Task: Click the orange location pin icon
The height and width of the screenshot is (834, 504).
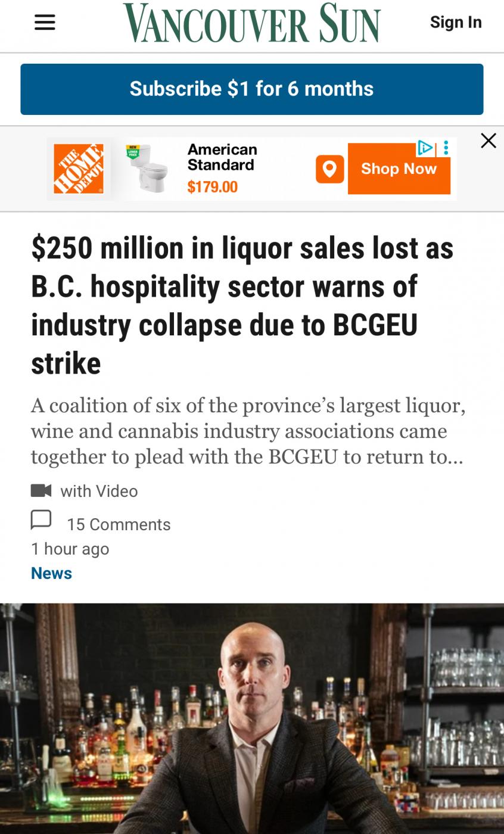Action: [x=329, y=169]
